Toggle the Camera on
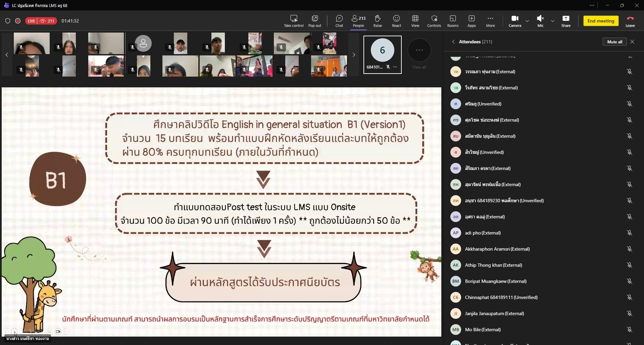644x345 pixels. tap(514, 20)
